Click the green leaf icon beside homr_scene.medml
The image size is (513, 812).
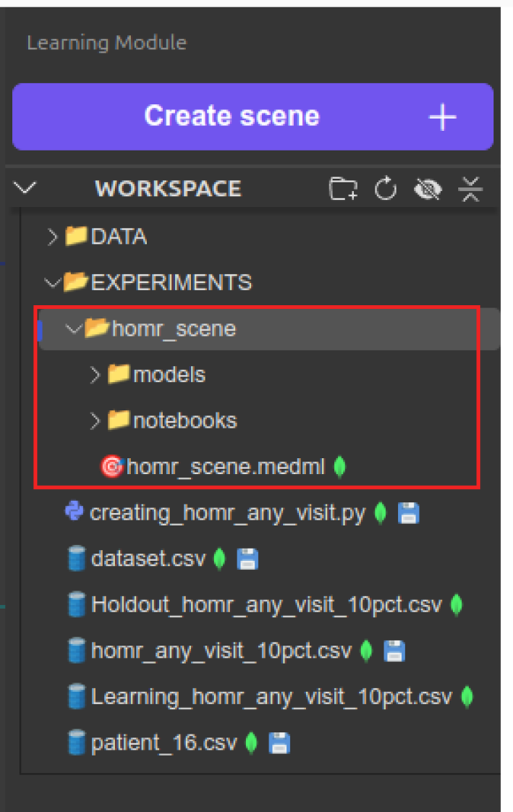pos(339,467)
